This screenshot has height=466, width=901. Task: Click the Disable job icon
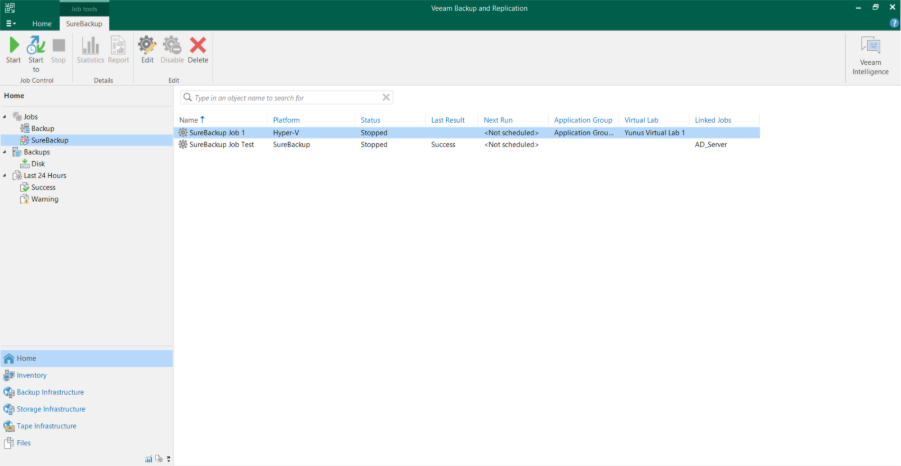[172, 46]
